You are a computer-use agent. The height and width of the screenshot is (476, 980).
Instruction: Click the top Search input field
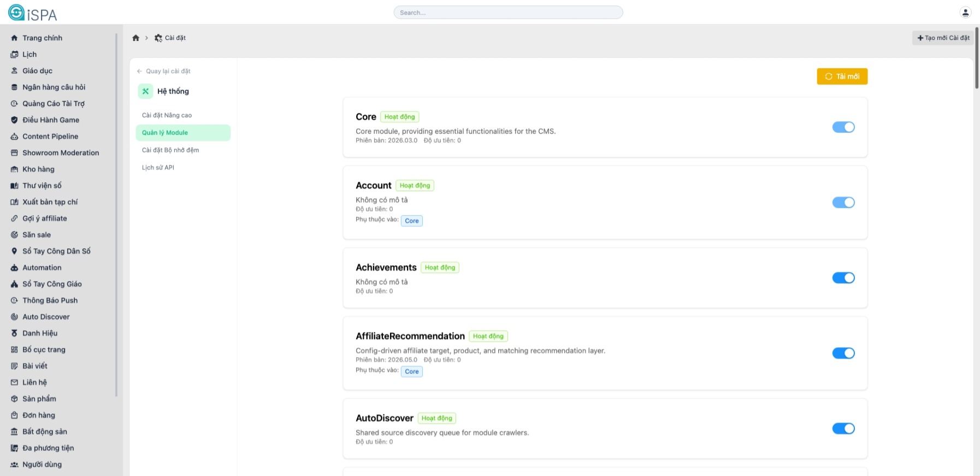pos(508,12)
